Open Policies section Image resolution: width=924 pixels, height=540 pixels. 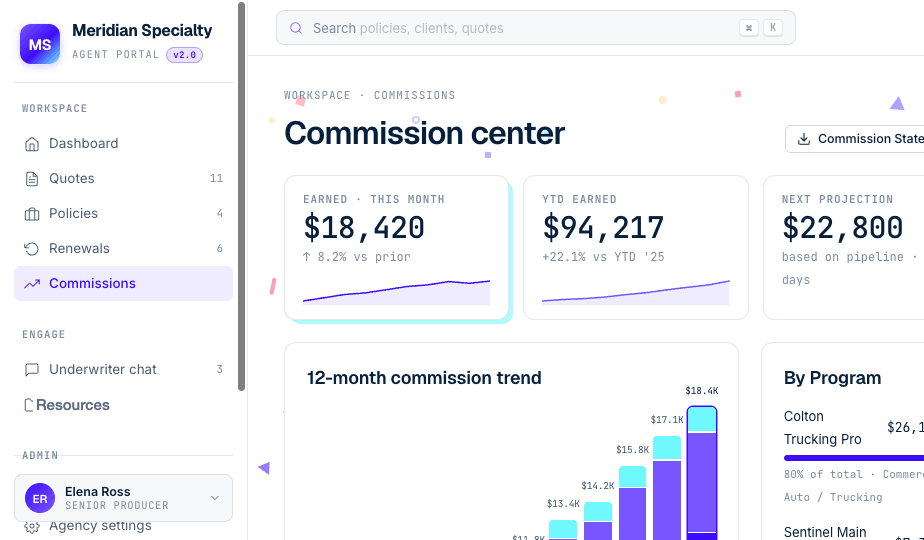123,213
